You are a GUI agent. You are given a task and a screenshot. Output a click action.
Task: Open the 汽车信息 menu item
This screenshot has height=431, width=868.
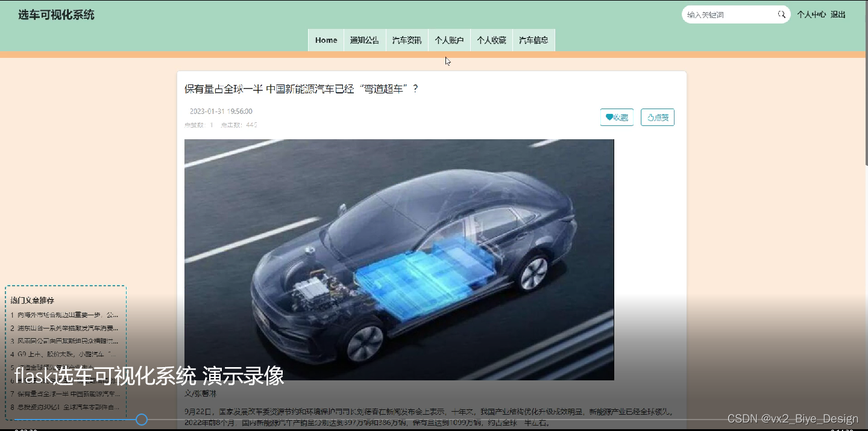click(533, 40)
